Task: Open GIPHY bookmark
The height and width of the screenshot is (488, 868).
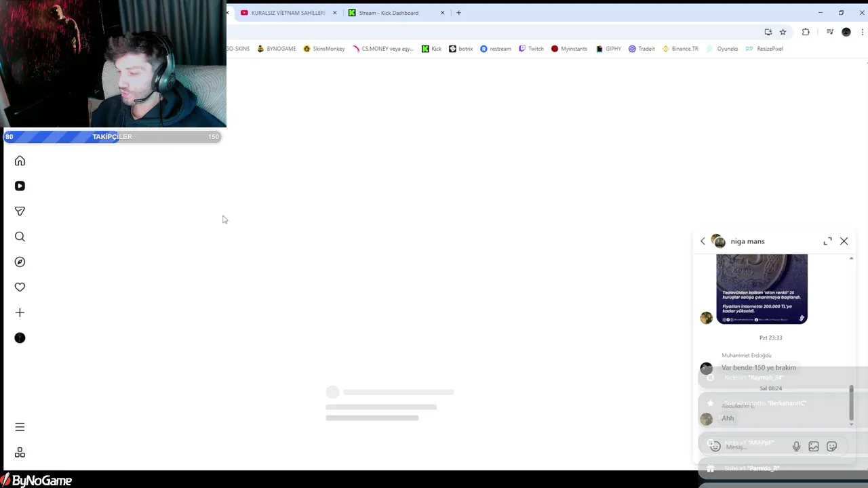Action: 608,49
